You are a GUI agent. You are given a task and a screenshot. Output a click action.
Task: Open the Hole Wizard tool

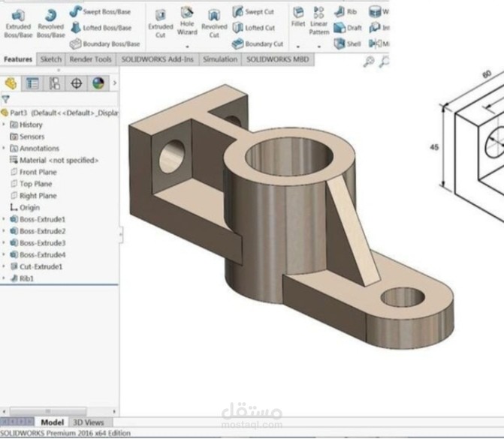(x=187, y=21)
